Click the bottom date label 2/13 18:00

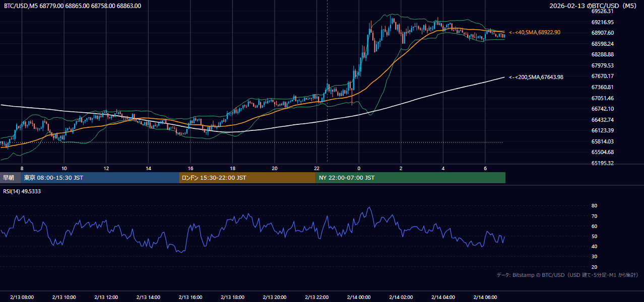[232, 297]
